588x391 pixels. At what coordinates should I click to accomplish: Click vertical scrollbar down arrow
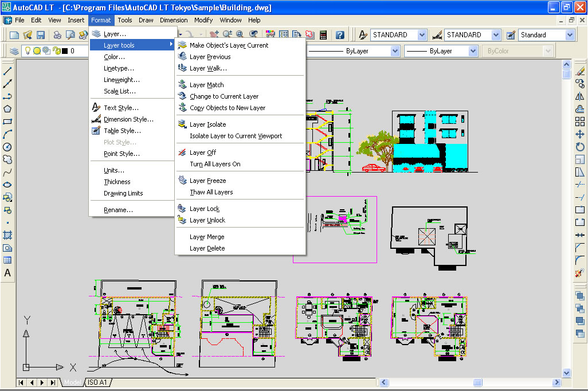566,373
